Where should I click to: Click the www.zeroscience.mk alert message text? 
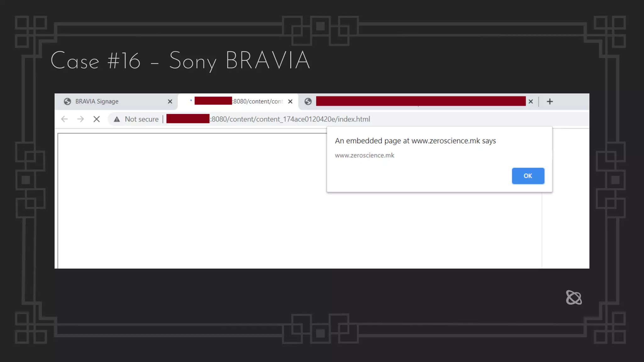364,155
